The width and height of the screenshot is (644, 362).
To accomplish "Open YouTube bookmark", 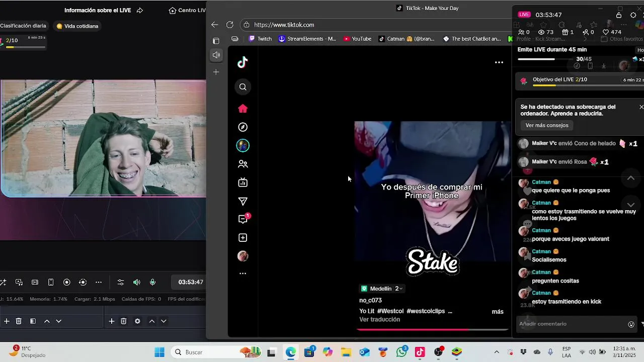I will point(357,39).
